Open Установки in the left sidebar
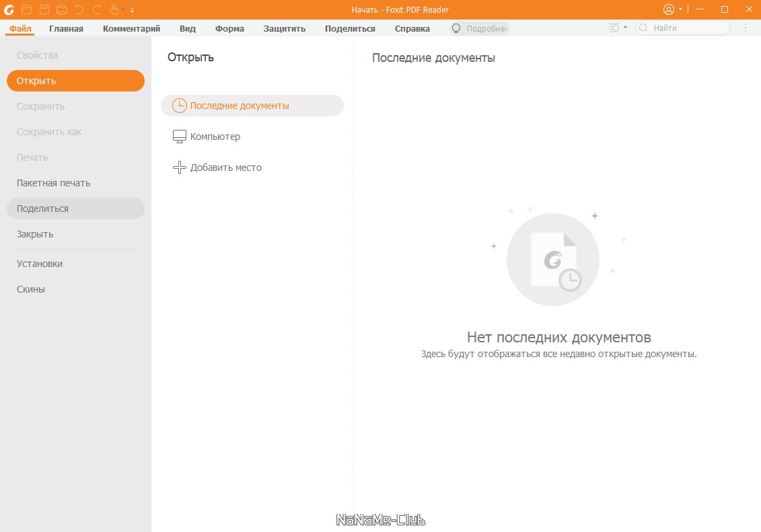Image resolution: width=761 pixels, height=532 pixels. [40, 264]
